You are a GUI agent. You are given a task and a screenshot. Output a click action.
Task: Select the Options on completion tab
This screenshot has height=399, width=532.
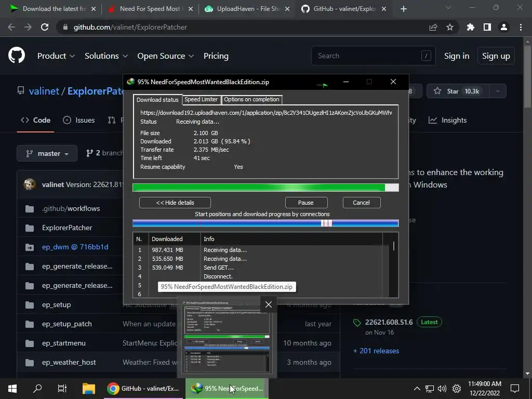tap(251, 99)
